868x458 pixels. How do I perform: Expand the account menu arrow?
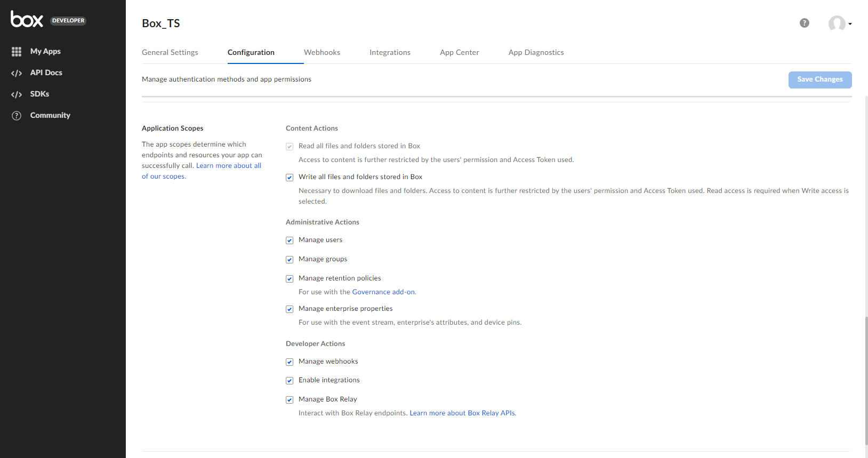click(x=850, y=24)
